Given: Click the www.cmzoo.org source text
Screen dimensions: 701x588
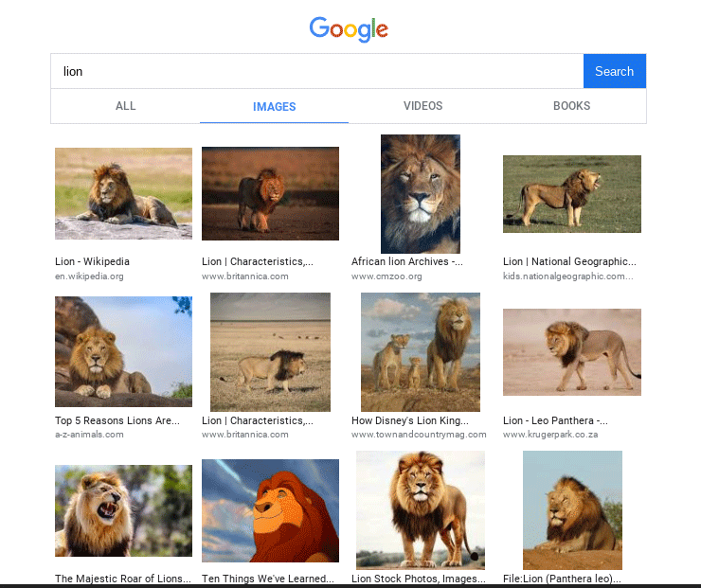Looking at the screenshot, I should [386, 276].
